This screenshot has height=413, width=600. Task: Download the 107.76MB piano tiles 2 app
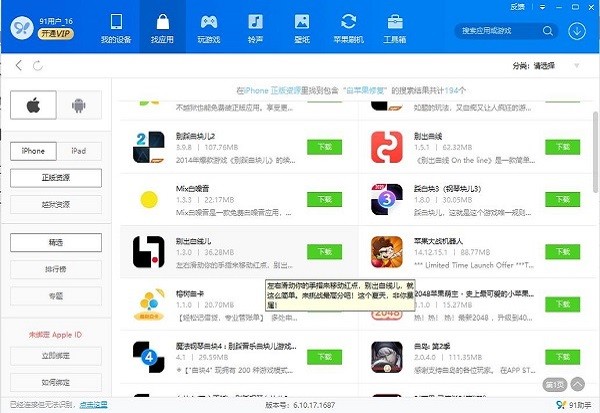(324, 147)
